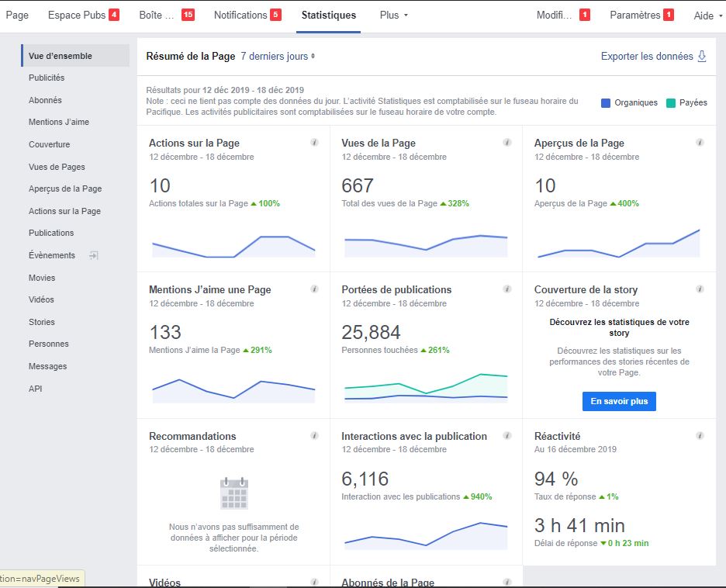Viewport: 726px width, 588px height.
Task: Click info icon on Interactions avec la publication card
Action: (x=507, y=436)
